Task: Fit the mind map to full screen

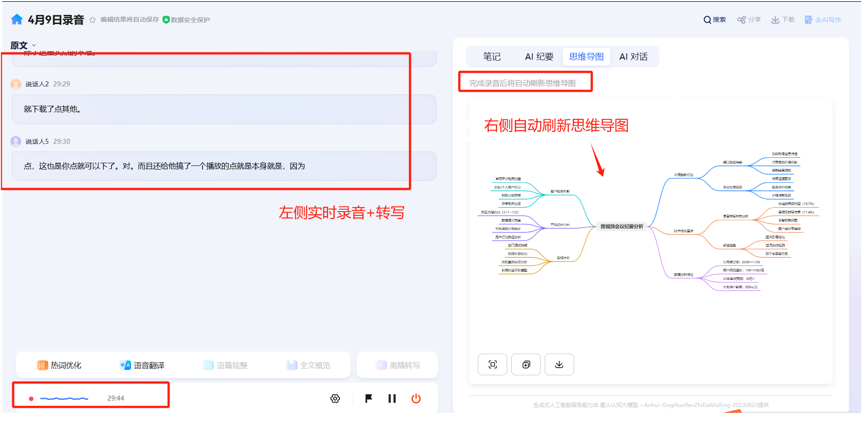Action: click(x=492, y=364)
